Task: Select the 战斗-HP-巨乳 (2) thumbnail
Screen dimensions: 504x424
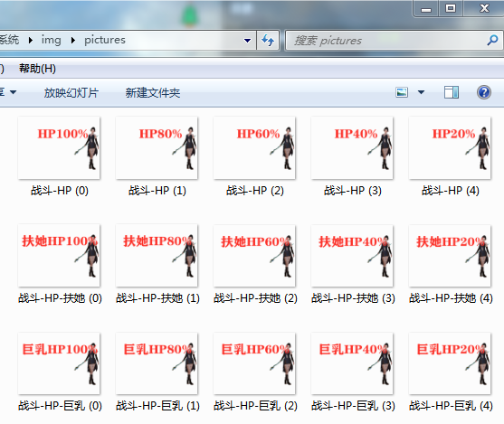Action: click(x=254, y=363)
